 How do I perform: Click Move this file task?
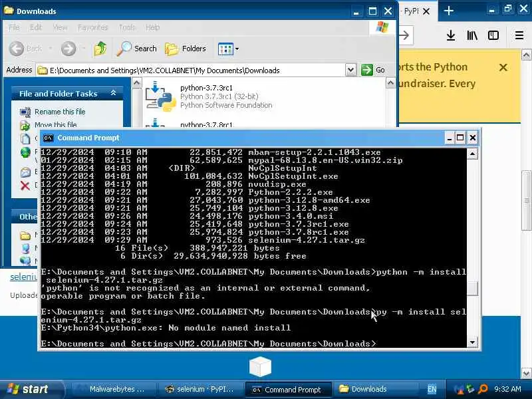56,124
